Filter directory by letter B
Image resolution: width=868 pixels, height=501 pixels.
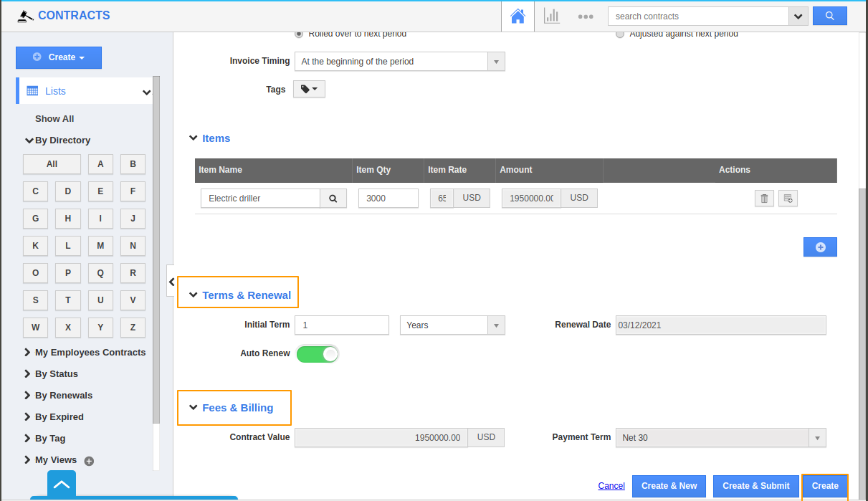[133, 164]
